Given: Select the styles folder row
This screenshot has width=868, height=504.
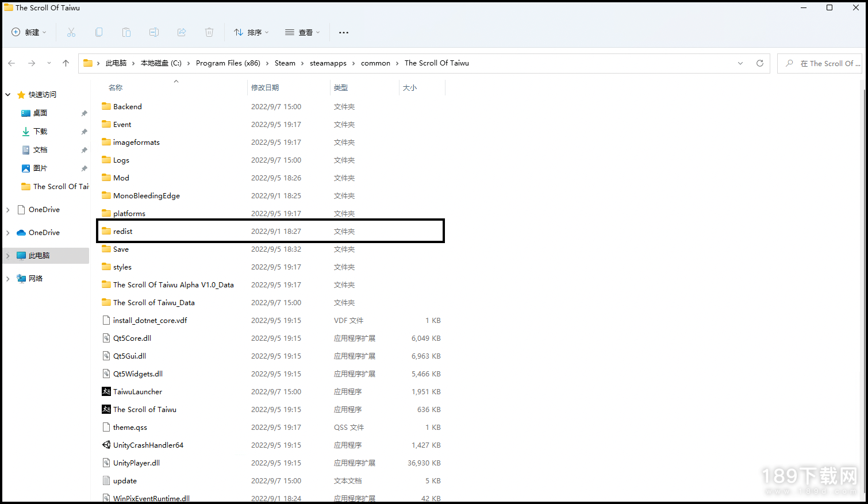Looking at the screenshot, I should click(x=271, y=267).
